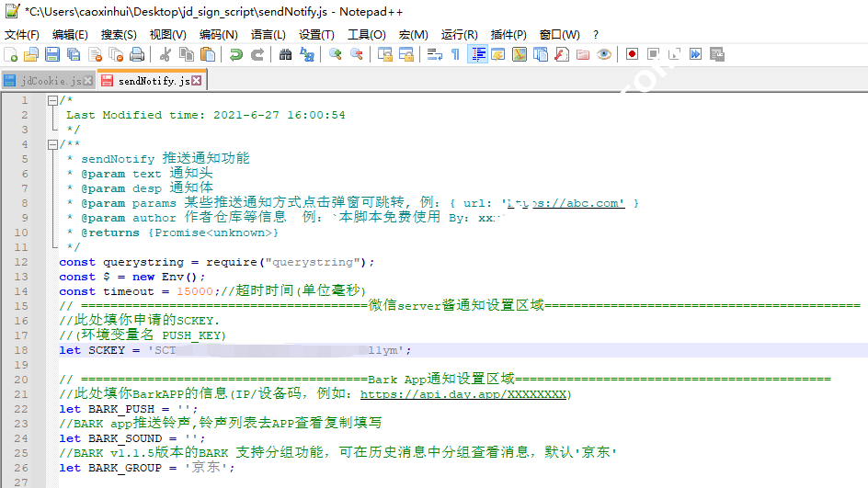Click 'let BARK_SOUND' text on line 24
Viewport: 868px width, 488px height.
pos(110,438)
